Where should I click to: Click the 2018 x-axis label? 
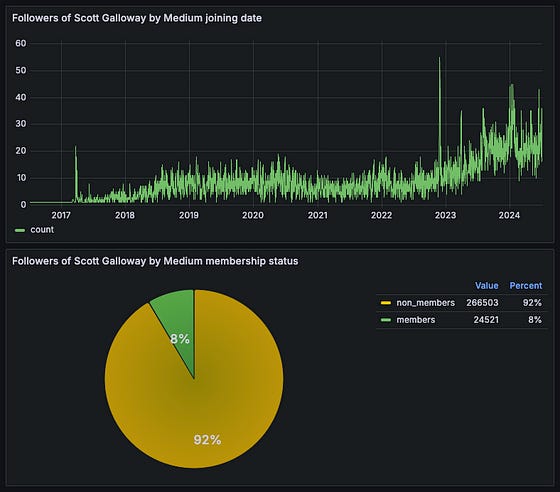125,215
